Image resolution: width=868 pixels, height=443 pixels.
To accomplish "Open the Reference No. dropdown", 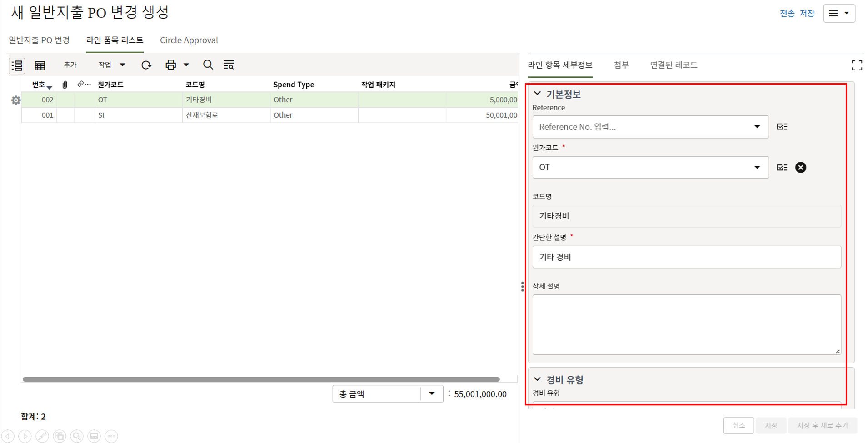I will coord(757,127).
